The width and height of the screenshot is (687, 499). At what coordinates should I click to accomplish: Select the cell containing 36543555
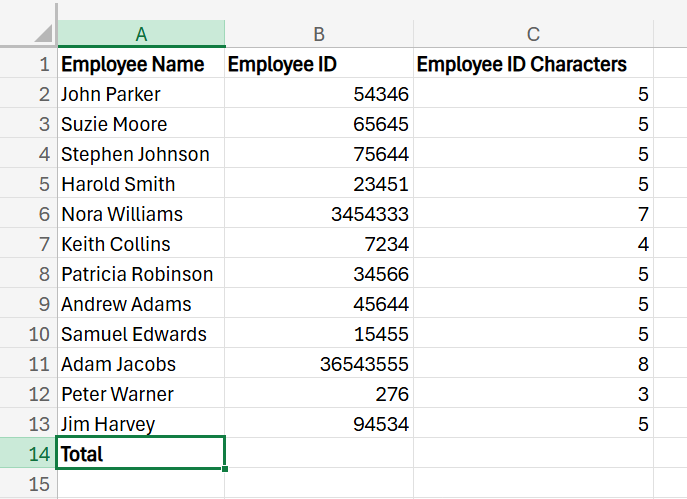tap(319, 364)
